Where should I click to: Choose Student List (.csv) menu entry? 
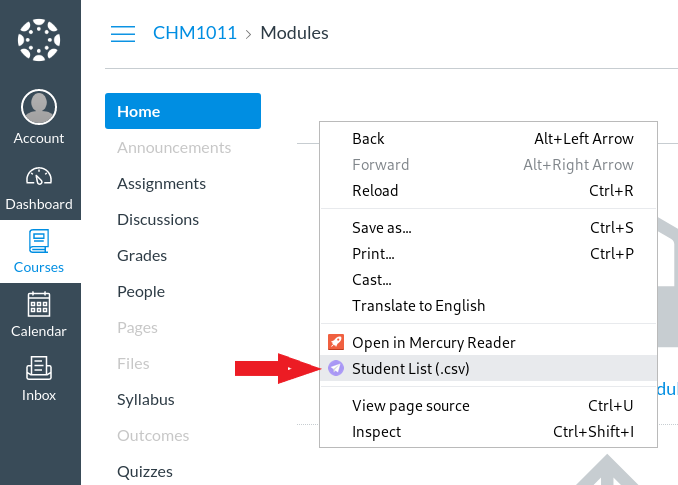pyautogui.click(x=410, y=368)
